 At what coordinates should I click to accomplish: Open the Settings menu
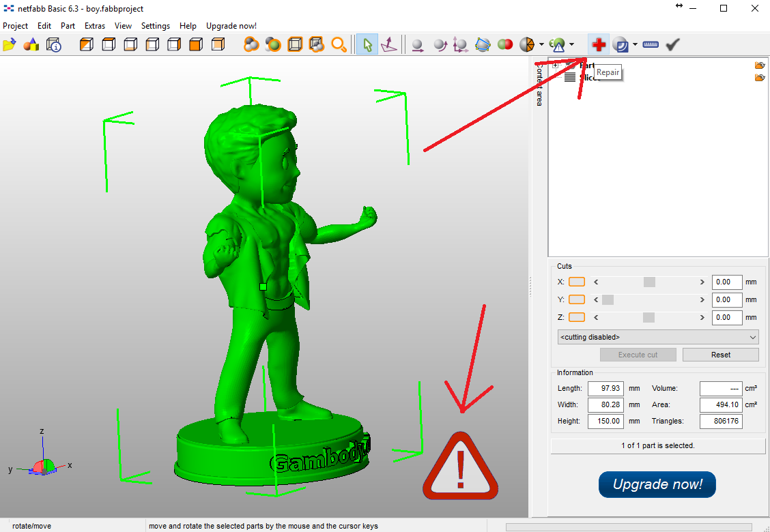[155, 26]
